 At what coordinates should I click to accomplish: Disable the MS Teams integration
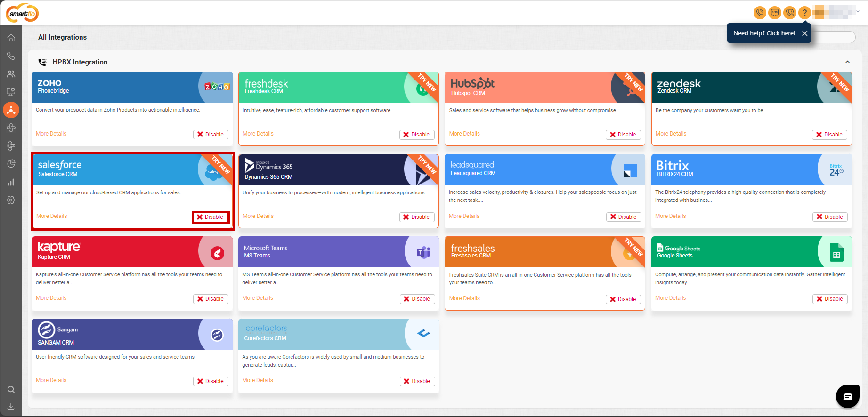tap(417, 299)
